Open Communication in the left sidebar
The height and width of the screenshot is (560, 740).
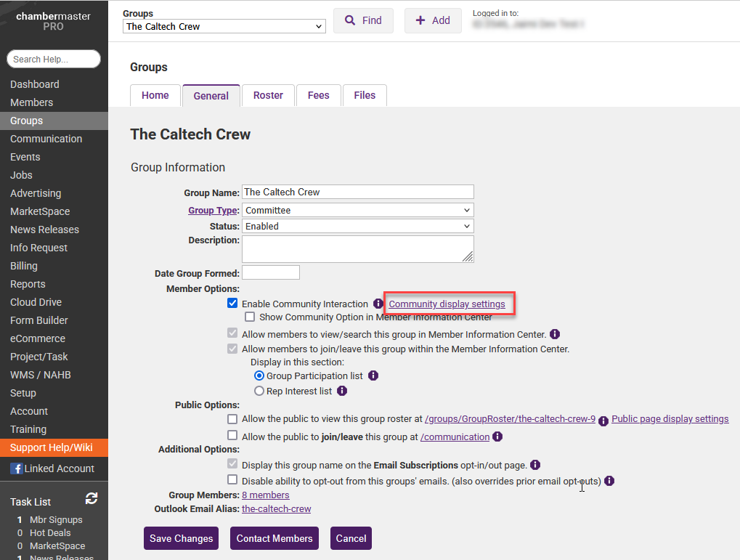point(46,139)
